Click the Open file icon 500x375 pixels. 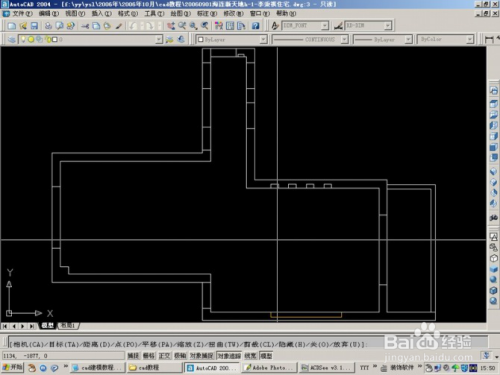23,26
